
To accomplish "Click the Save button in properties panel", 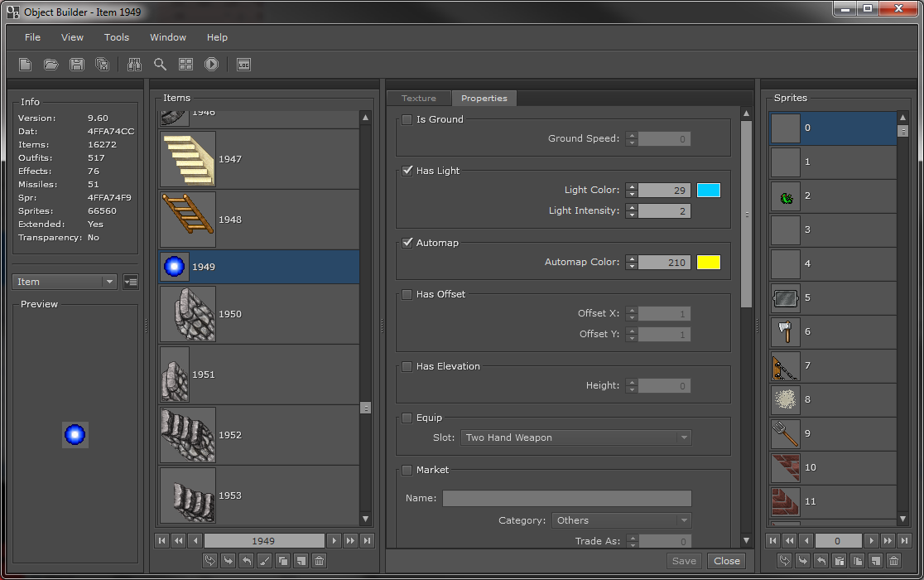I will [x=684, y=561].
